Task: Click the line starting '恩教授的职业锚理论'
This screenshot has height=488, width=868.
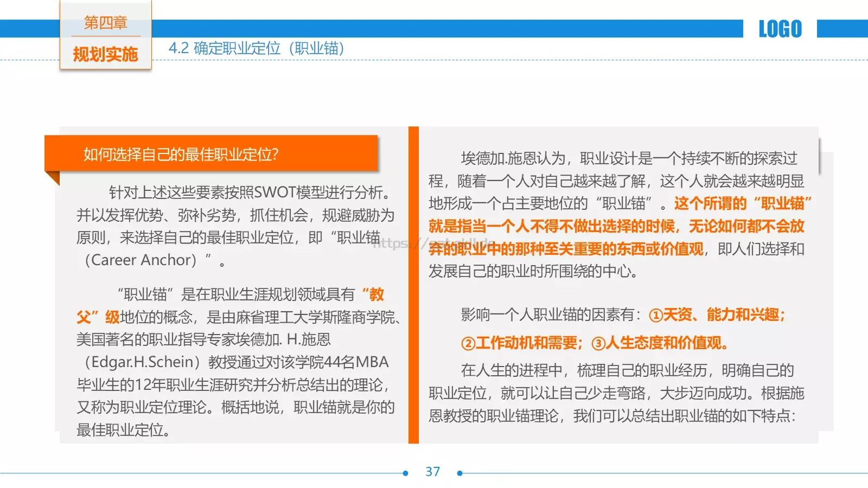Action: point(612,416)
